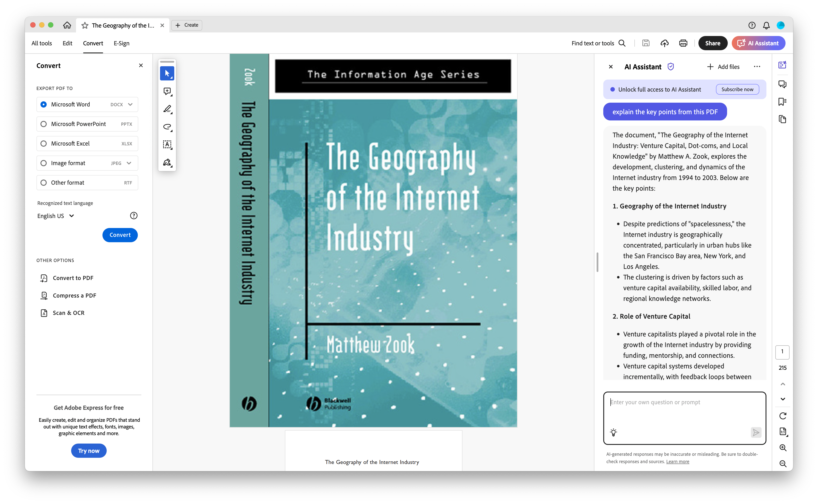818x504 pixels.
Task: Open the AI generative summary sidebar icon
Action: (x=782, y=65)
